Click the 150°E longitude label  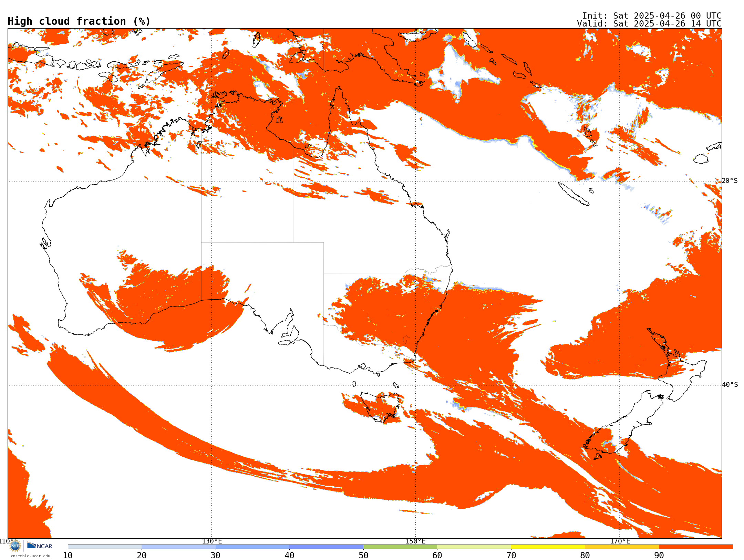click(x=415, y=541)
